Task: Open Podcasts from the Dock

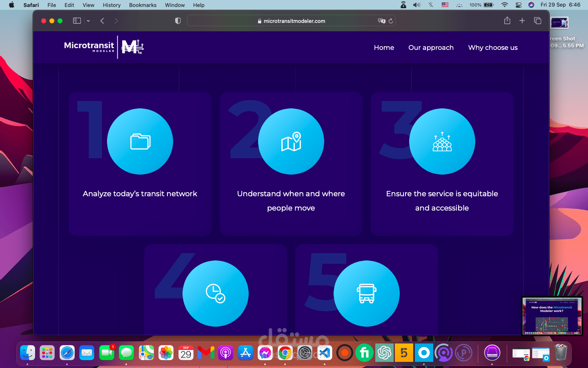Action: (225, 352)
